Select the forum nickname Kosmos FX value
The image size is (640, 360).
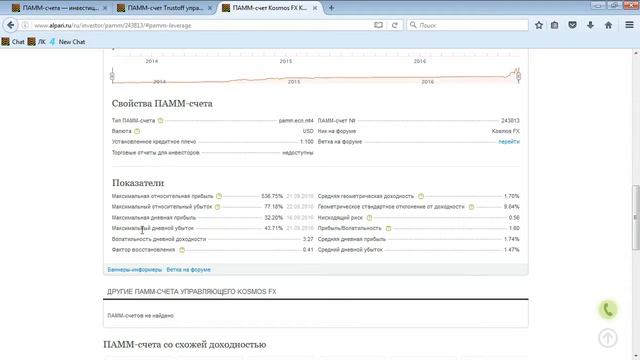[x=506, y=131]
